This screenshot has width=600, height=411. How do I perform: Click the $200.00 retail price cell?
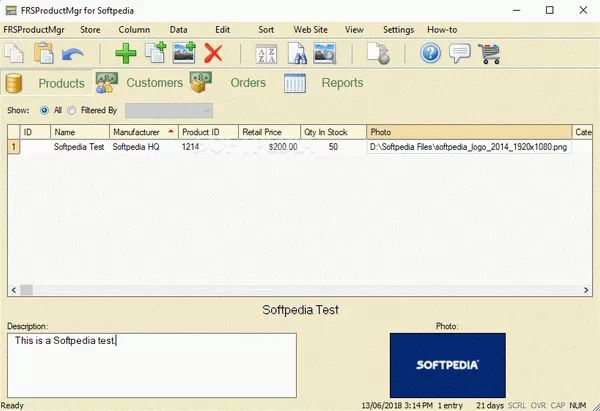click(x=269, y=147)
